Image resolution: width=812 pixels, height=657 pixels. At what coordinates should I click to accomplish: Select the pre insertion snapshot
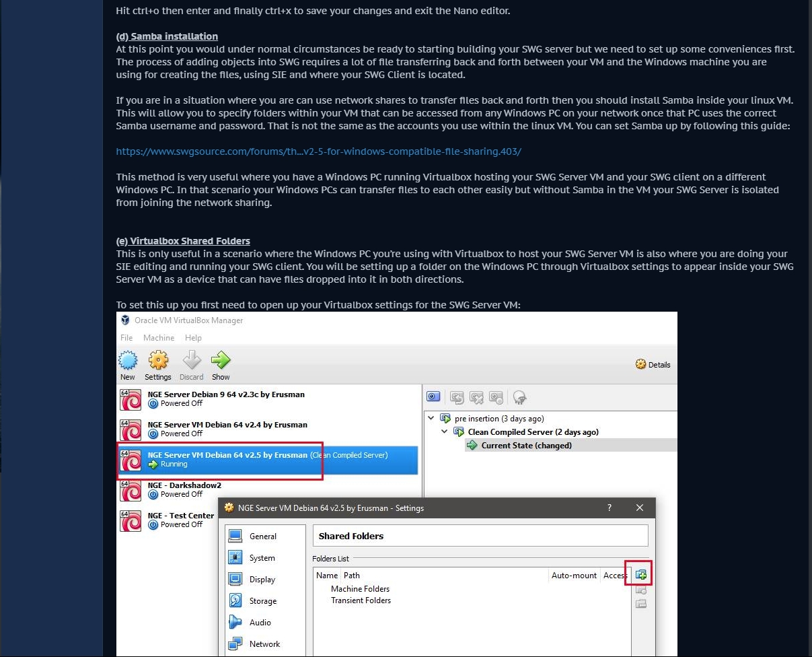(x=499, y=419)
